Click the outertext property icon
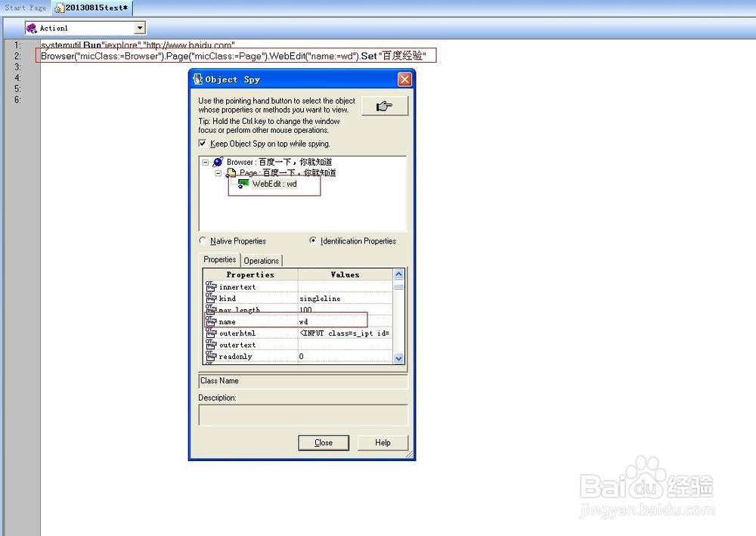Viewport: 756px width, 536px height. [211, 344]
